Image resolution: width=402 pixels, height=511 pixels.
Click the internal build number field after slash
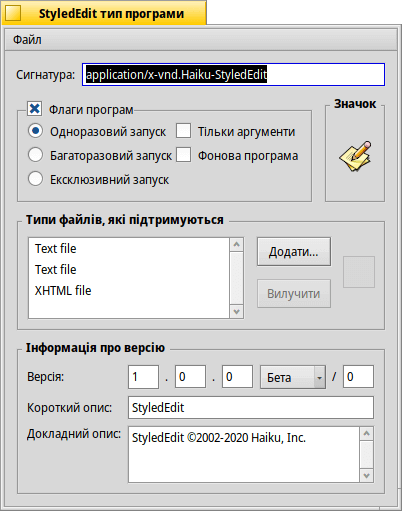point(358,377)
